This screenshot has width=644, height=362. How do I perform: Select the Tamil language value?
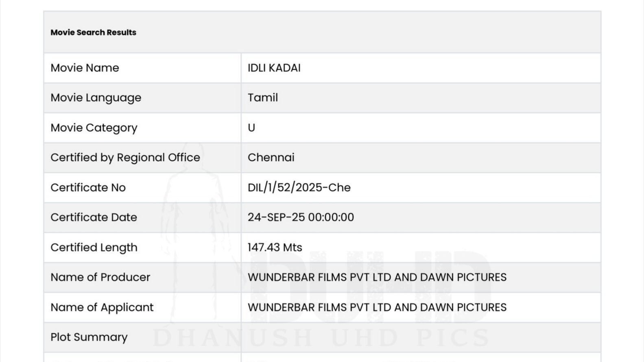tap(263, 98)
